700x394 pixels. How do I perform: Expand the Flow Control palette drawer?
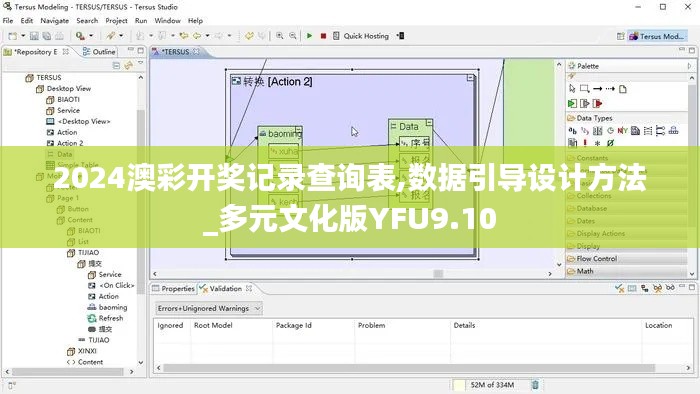pyautogui.click(x=627, y=259)
